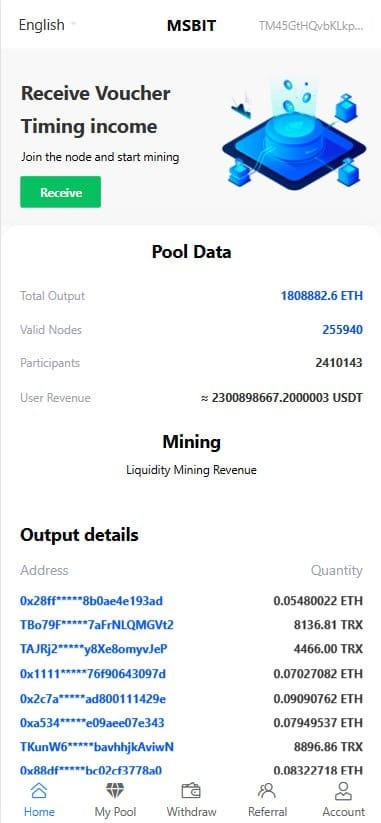
Task: Click the MSBIT title in header
Action: click(x=191, y=25)
